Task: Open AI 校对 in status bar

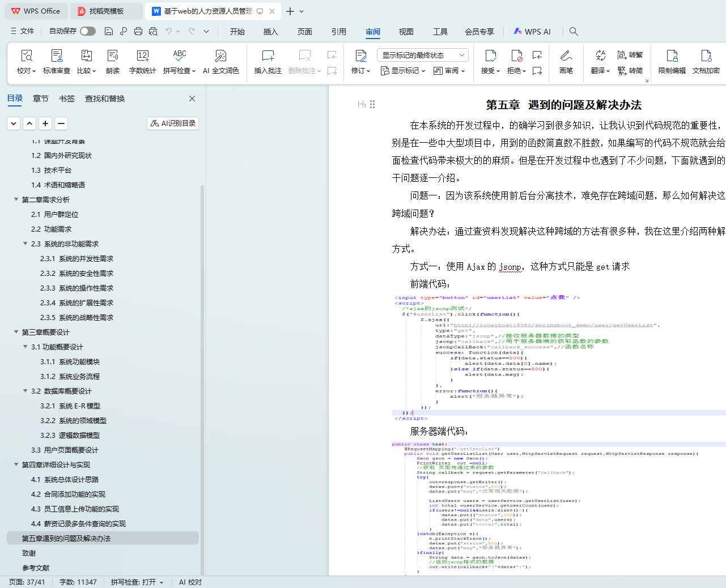Action: tap(190, 582)
